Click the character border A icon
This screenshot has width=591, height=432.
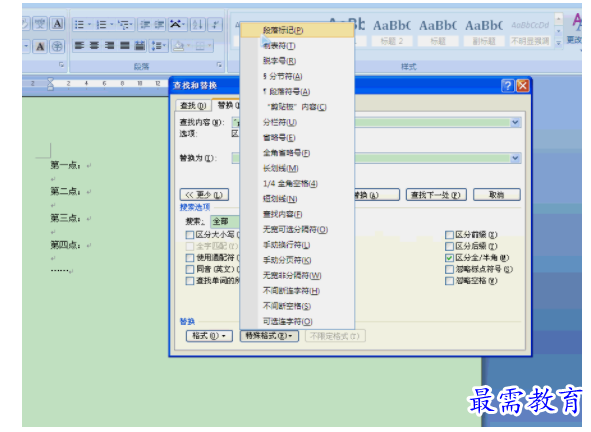pos(57,24)
